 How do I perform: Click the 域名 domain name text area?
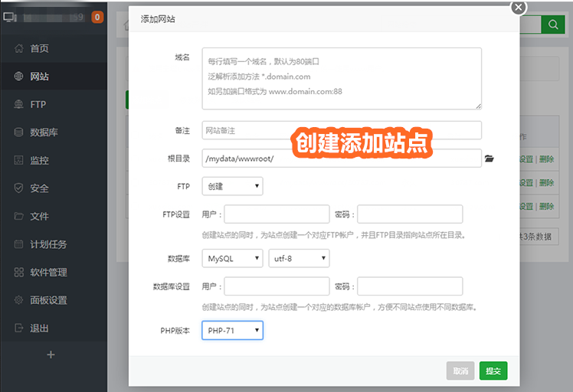pyautogui.click(x=342, y=78)
